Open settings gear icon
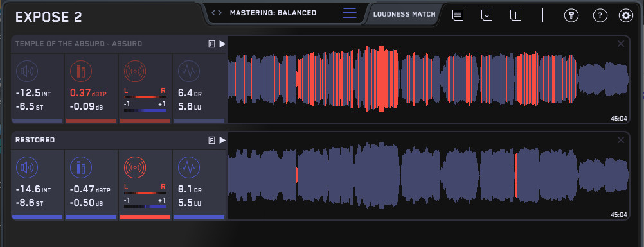Image resolution: width=644 pixels, height=247 pixels. [626, 15]
